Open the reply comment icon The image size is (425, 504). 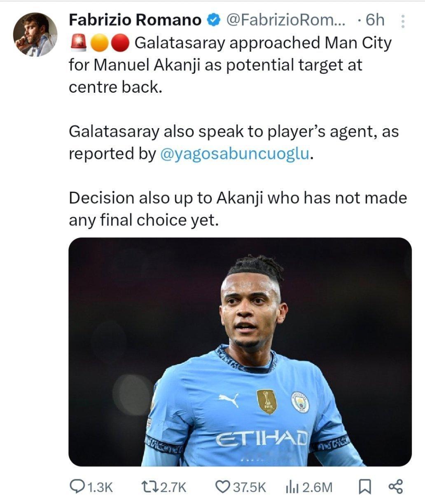click(77, 488)
